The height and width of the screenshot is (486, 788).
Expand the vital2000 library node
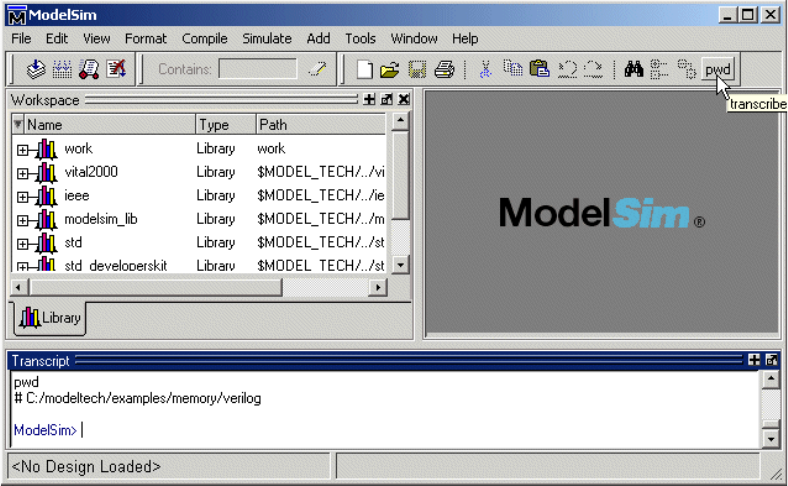click(x=22, y=173)
